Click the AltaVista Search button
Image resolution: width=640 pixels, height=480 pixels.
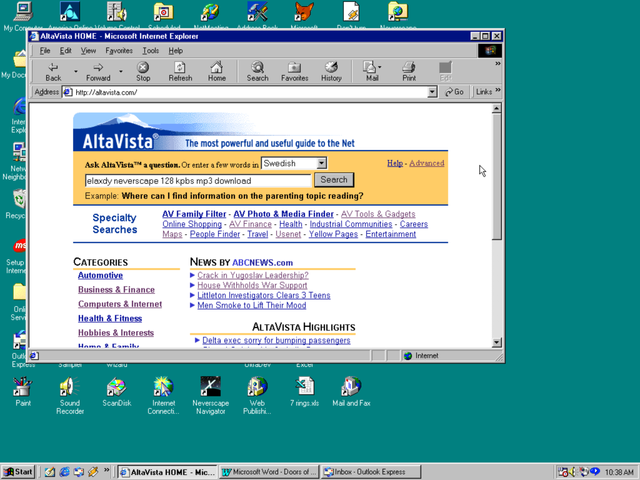[334, 180]
